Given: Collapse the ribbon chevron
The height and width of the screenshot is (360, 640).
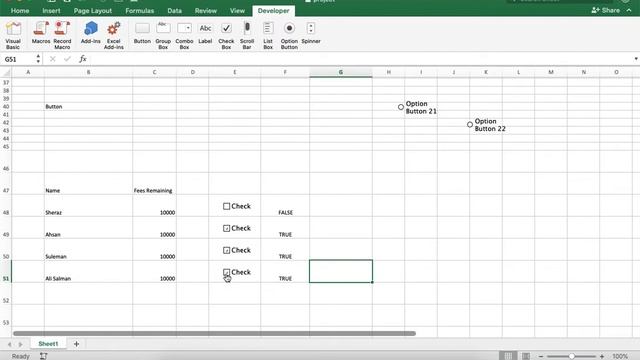Looking at the screenshot, I should (629, 10).
